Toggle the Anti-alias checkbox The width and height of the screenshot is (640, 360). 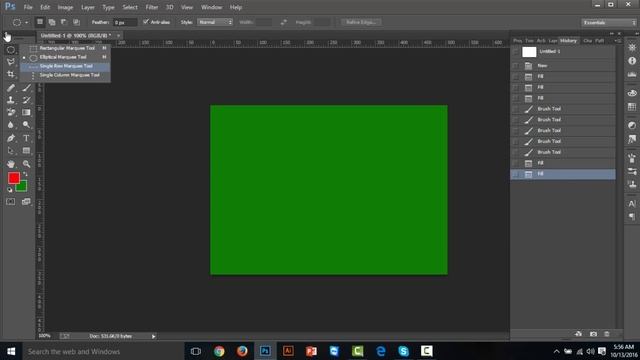coord(146,22)
